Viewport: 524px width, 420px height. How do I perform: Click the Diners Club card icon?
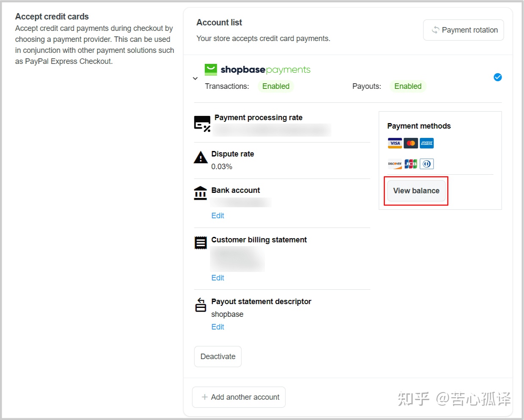[427, 164]
